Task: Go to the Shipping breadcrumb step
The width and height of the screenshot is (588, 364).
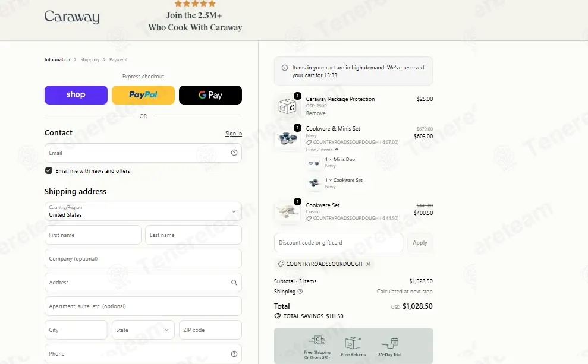Action: pyautogui.click(x=90, y=59)
